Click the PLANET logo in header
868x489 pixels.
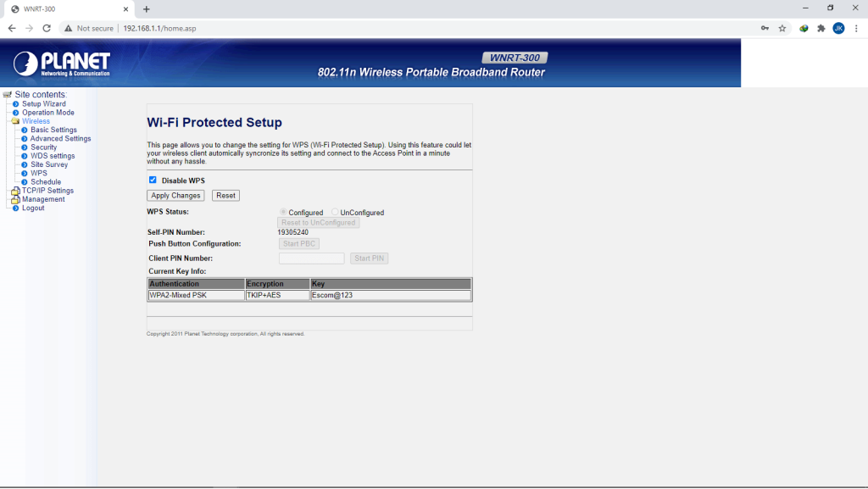[x=61, y=64]
